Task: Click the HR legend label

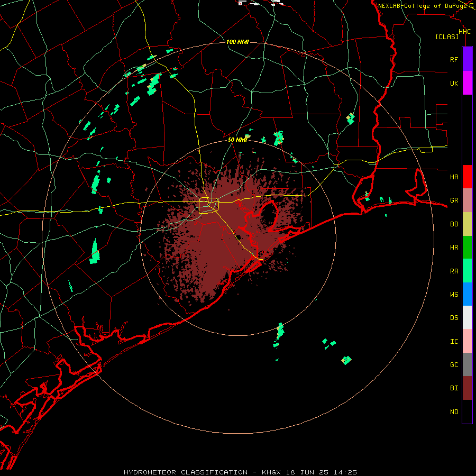Action: coord(454,248)
